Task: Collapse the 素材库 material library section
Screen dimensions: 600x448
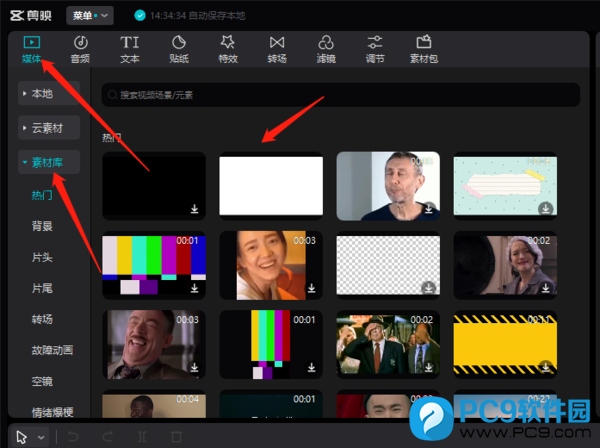Action: pos(49,162)
